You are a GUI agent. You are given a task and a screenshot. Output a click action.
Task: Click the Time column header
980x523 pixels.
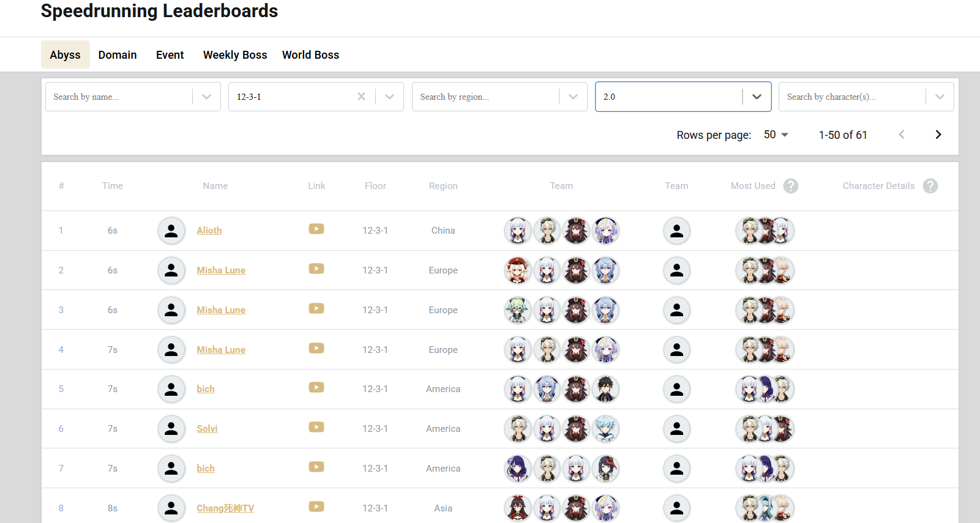(113, 186)
